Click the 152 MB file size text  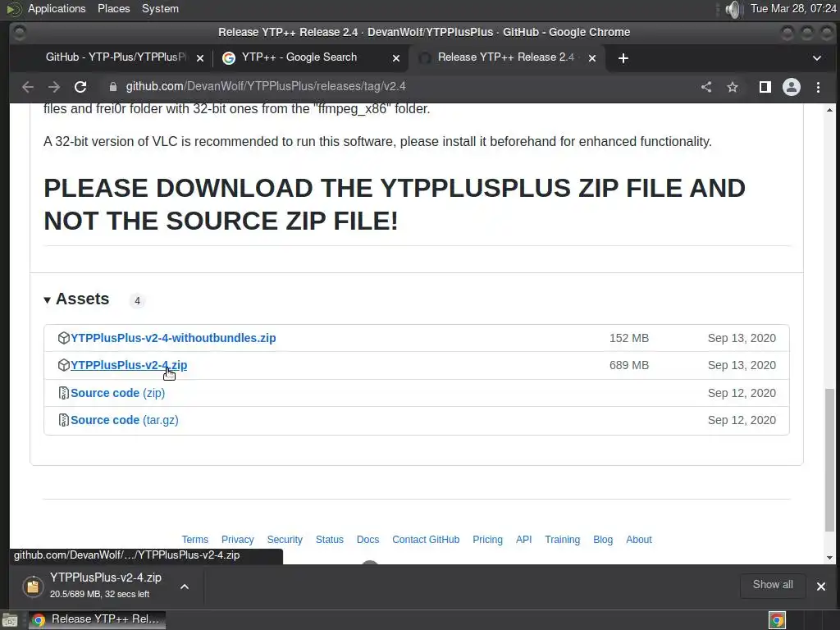[x=629, y=338]
